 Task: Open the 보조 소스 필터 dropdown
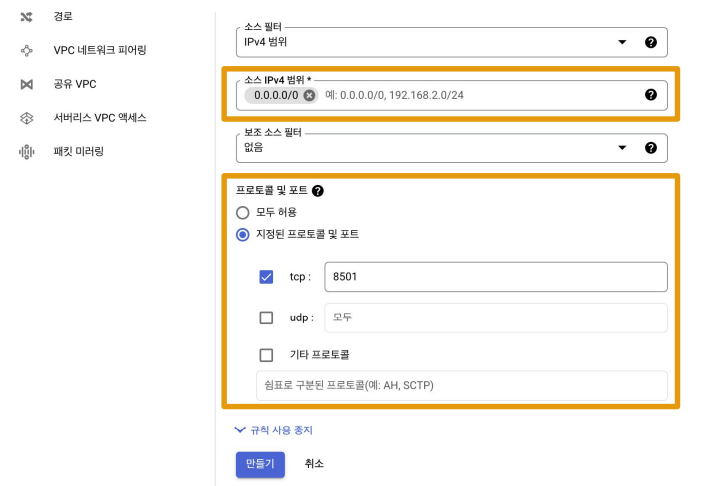coord(451,148)
